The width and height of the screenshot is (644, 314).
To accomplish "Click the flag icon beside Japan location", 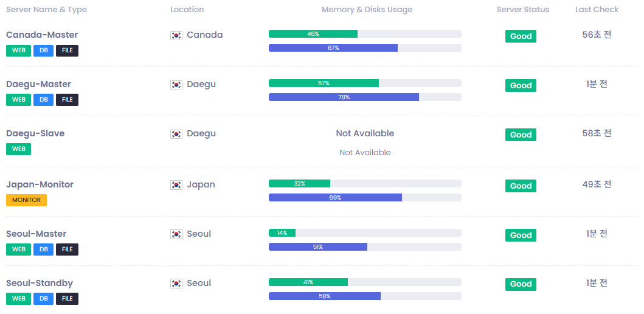I will click(176, 185).
